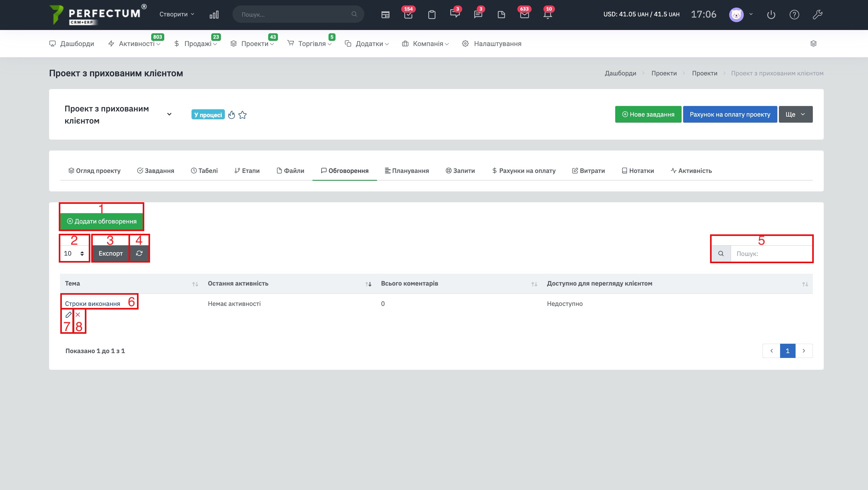The image size is (868, 490).
Task: Open the Строки виконання discussion link
Action: (92, 304)
